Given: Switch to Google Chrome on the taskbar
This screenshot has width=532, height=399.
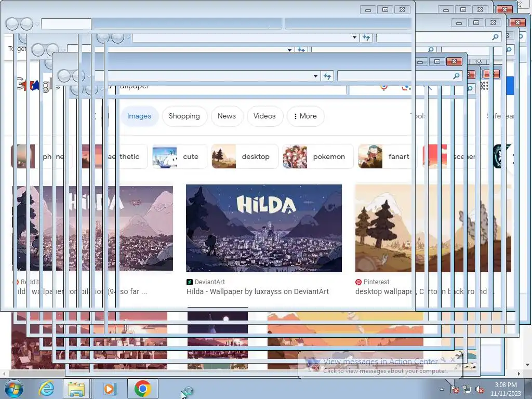Looking at the screenshot, I should point(143,389).
